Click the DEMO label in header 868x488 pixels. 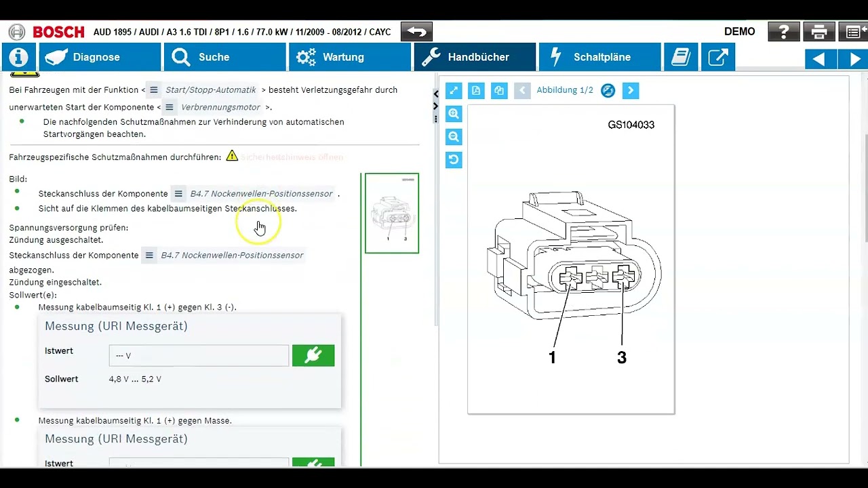pos(740,32)
